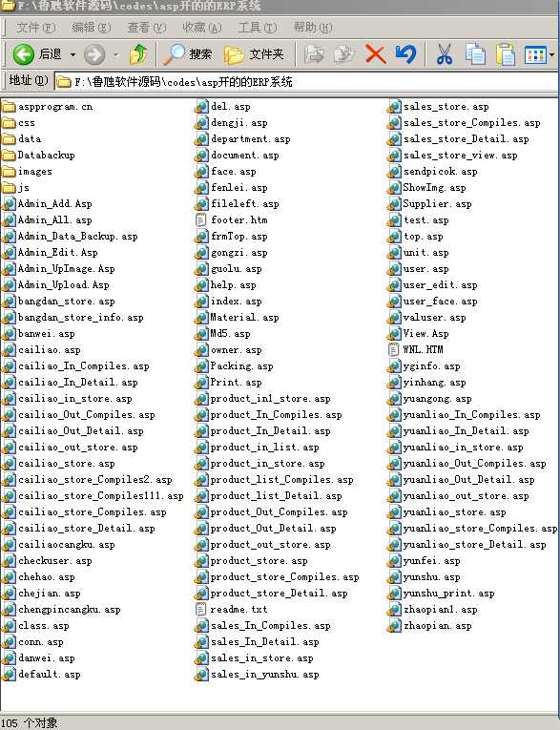This screenshot has height=730, width=560.
Task: Select file ShowImg.asp
Action: pyautogui.click(x=426, y=188)
